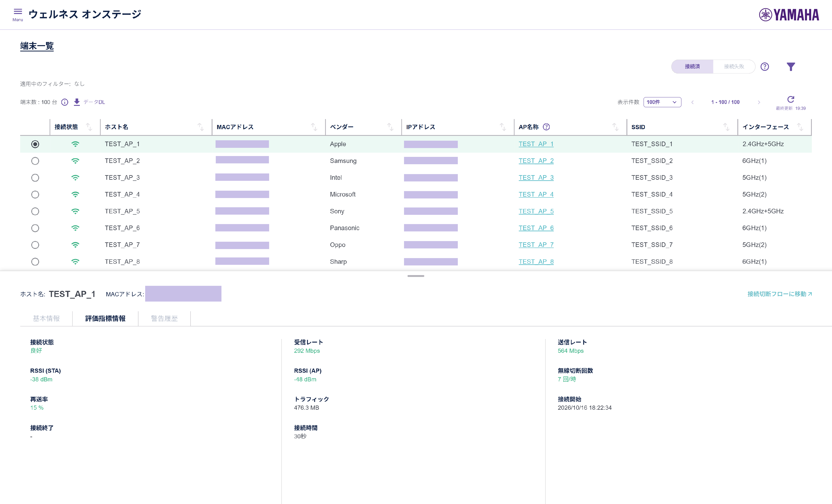Open the hamburger Menu icon
The image size is (832, 504).
[x=18, y=12]
